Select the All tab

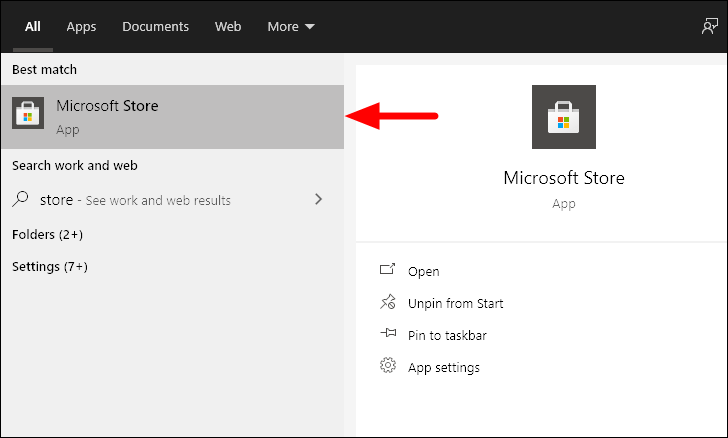click(x=32, y=26)
